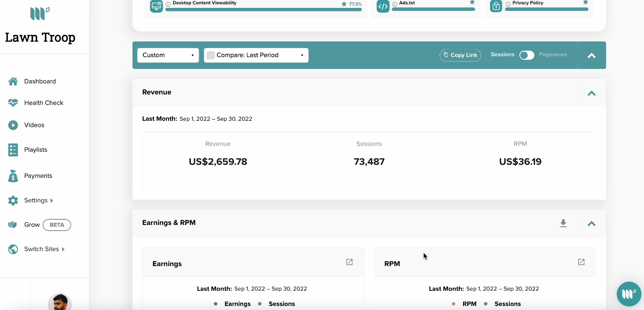
Task: Toggle Sessions legend in RPM chart
Action: [x=502, y=304]
